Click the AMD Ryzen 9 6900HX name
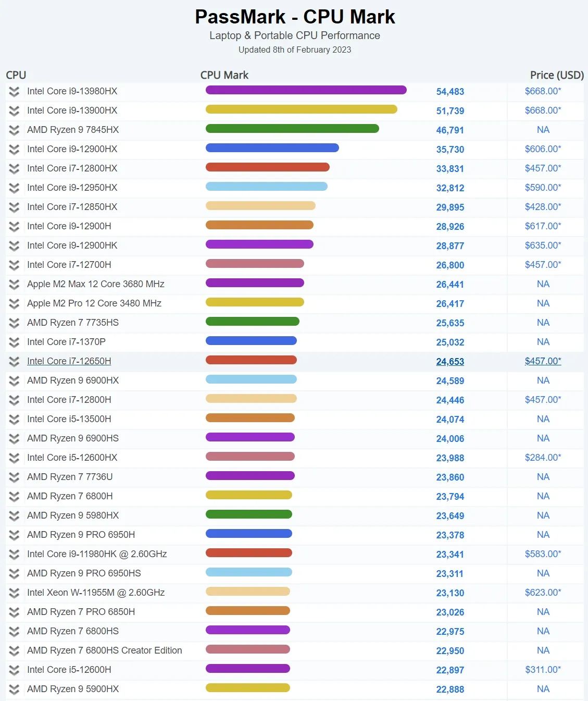Image resolution: width=588 pixels, height=701 pixels. tap(73, 380)
